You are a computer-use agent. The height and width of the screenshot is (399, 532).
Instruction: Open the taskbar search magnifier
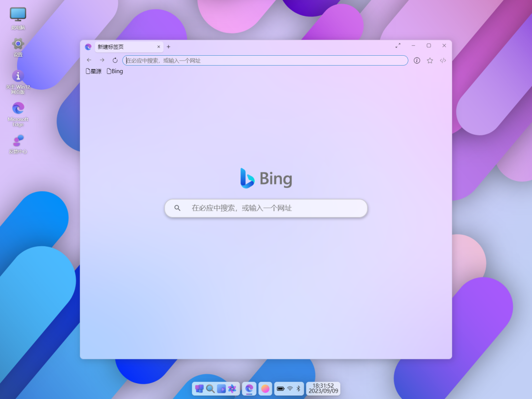210,389
